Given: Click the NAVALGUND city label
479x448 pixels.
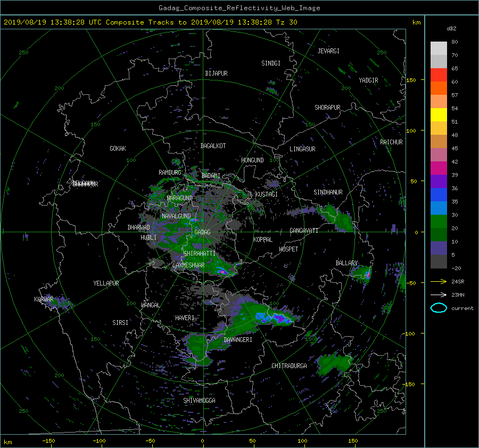Looking at the screenshot, I should (x=176, y=216).
